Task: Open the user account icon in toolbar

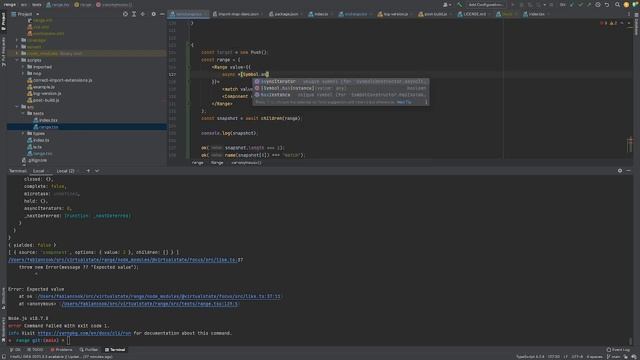Action: click(x=446, y=4)
